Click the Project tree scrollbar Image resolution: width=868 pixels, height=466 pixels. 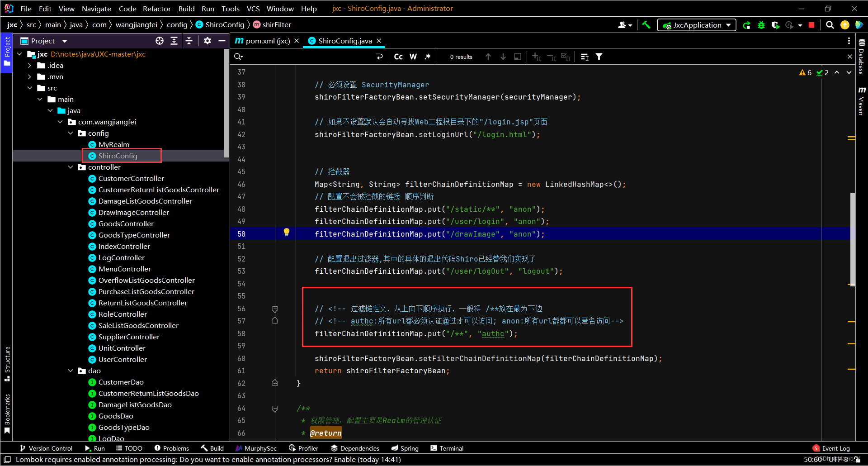[226, 103]
